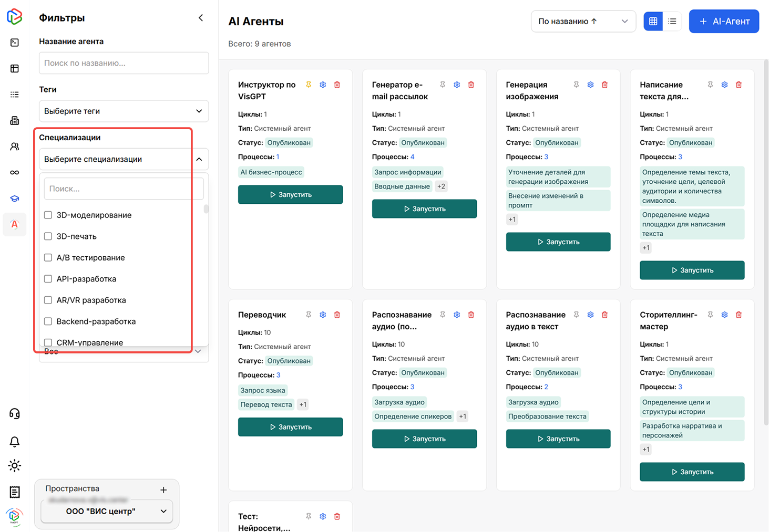Open notifications bell icon
The width and height of the screenshot is (769, 532).
pos(15,441)
